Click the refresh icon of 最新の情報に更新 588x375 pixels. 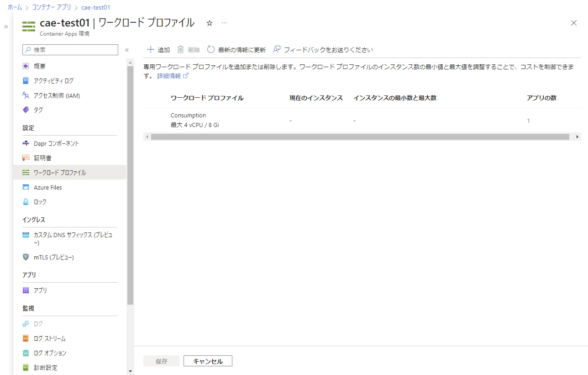(x=211, y=50)
